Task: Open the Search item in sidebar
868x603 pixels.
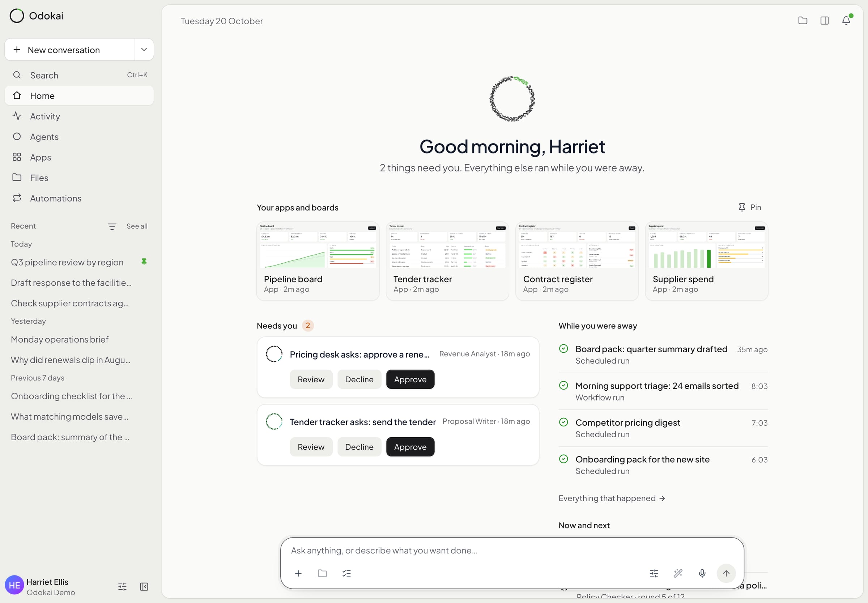Action: coord(79,75)
